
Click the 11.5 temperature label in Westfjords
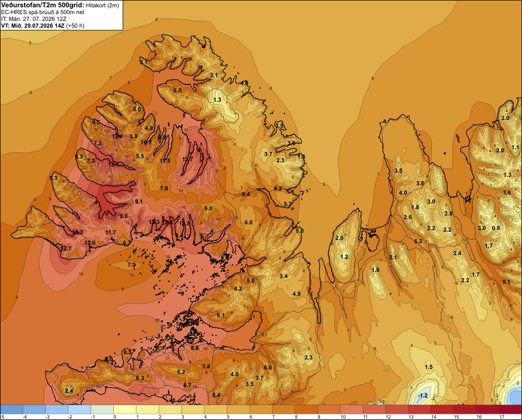(x=165, y=161)
